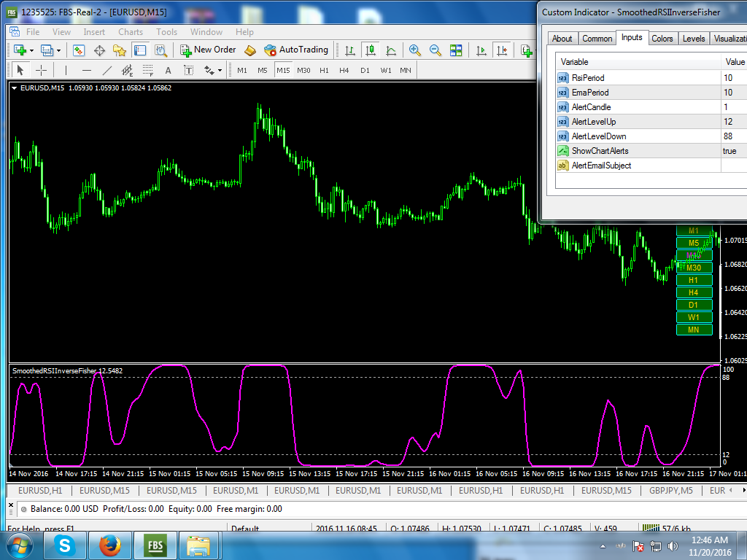This screenshot has height=560, width=747.
Task: Click the New Order button
Action: [208, 50]
